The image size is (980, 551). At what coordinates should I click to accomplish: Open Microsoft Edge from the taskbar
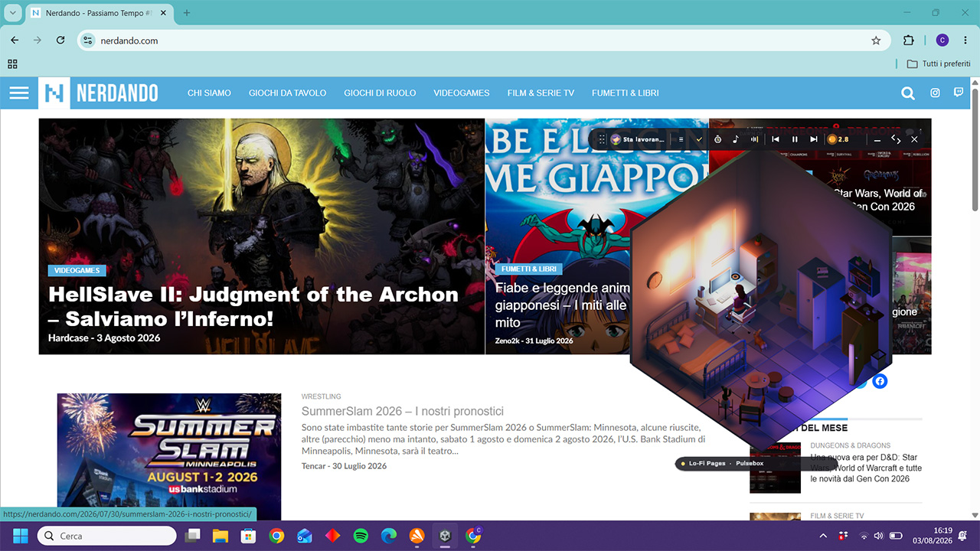(x=389, y=536)
